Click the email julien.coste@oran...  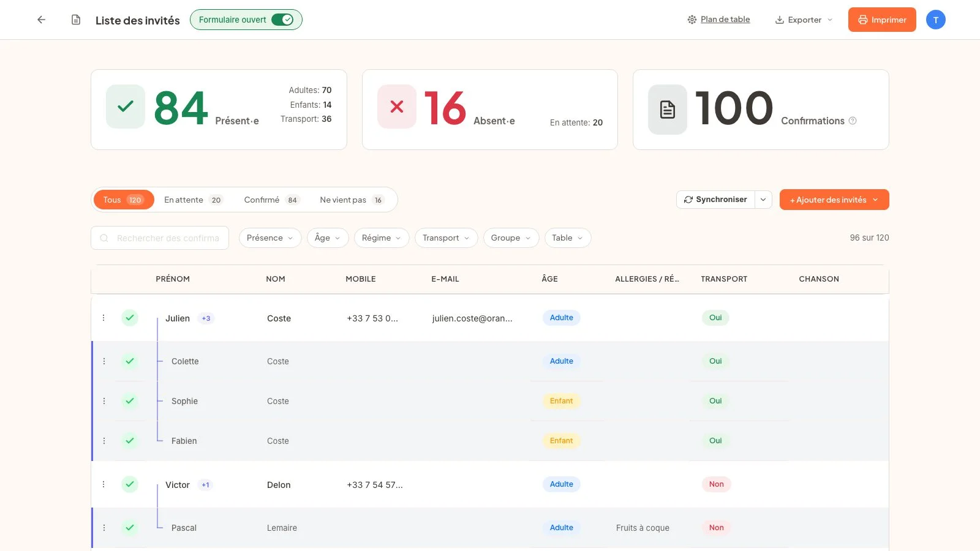[x=472, y=318]
